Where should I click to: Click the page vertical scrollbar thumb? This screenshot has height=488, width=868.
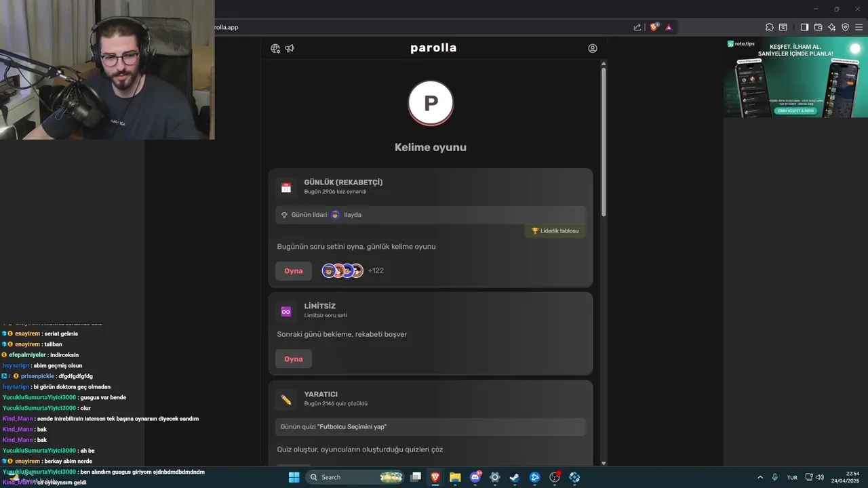[604, 141]
